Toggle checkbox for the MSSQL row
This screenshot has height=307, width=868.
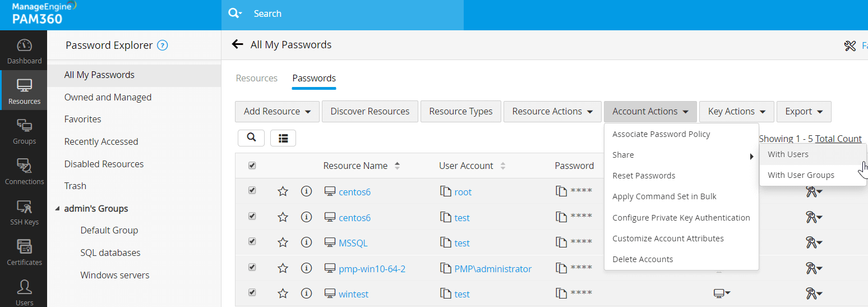[252, 241]
